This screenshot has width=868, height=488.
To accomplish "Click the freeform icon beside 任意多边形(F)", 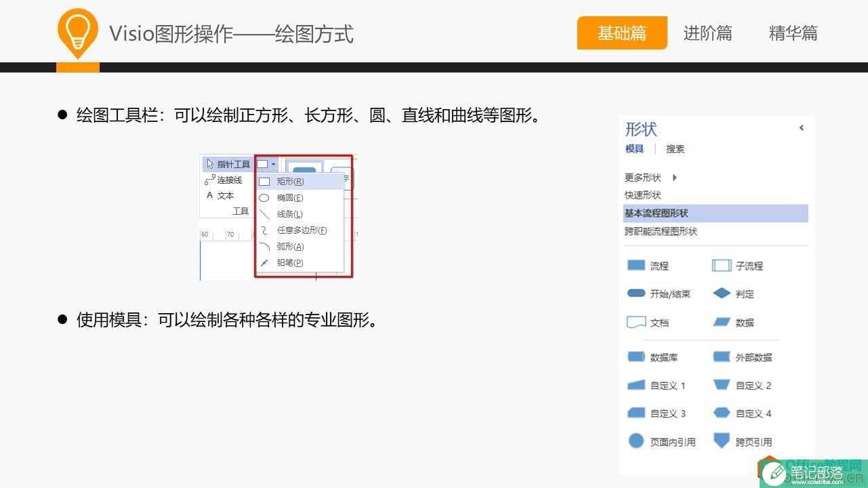I will [264, 230].
